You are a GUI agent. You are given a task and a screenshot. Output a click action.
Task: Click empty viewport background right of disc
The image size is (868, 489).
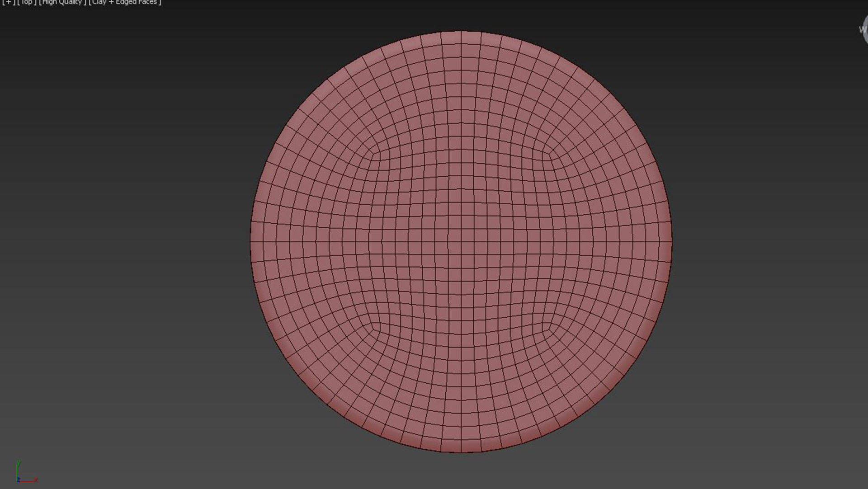coord(769,244)
